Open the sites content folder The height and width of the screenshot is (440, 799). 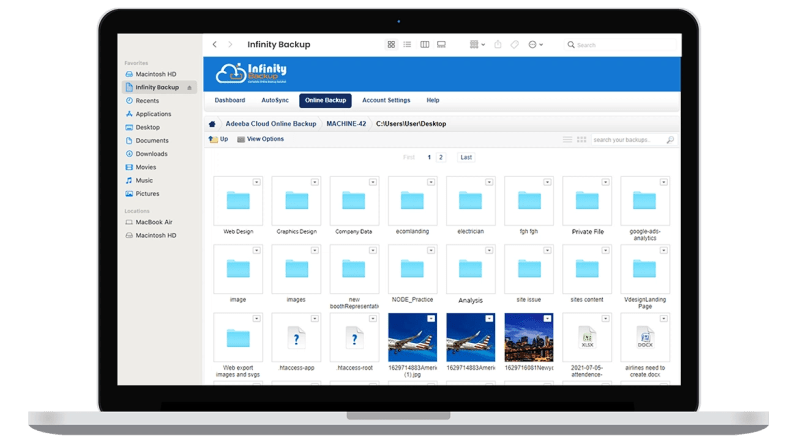(x=587, y=269)
